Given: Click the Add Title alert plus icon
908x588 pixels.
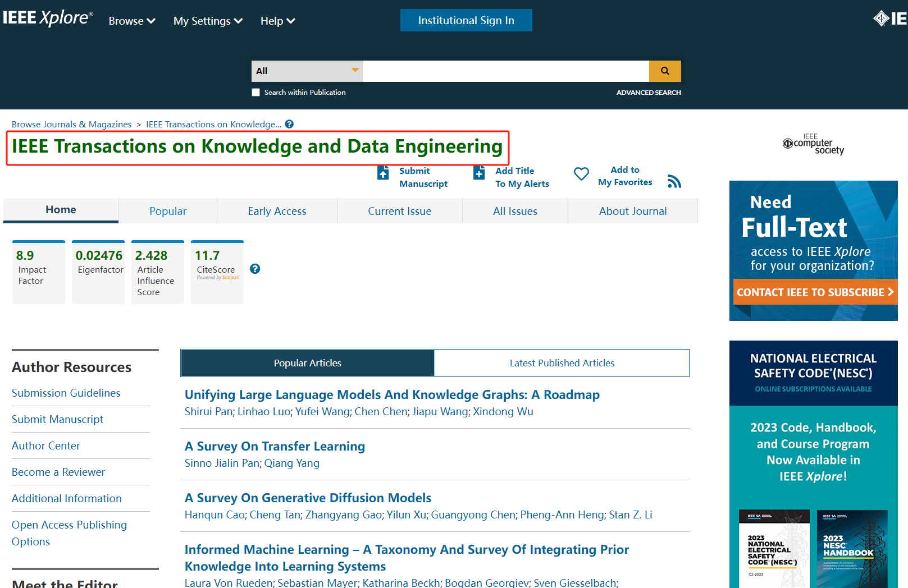Looking at the screenshot, I should tap(479, 173).
